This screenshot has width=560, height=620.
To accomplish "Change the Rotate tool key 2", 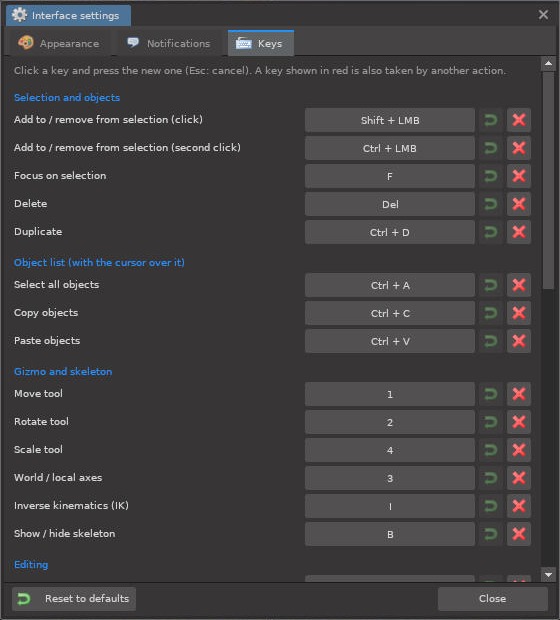I will coord(390,422).
